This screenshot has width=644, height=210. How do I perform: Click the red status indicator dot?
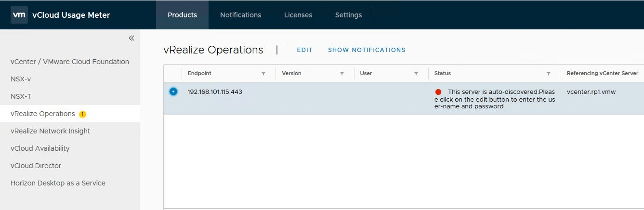tap(438, 92)
